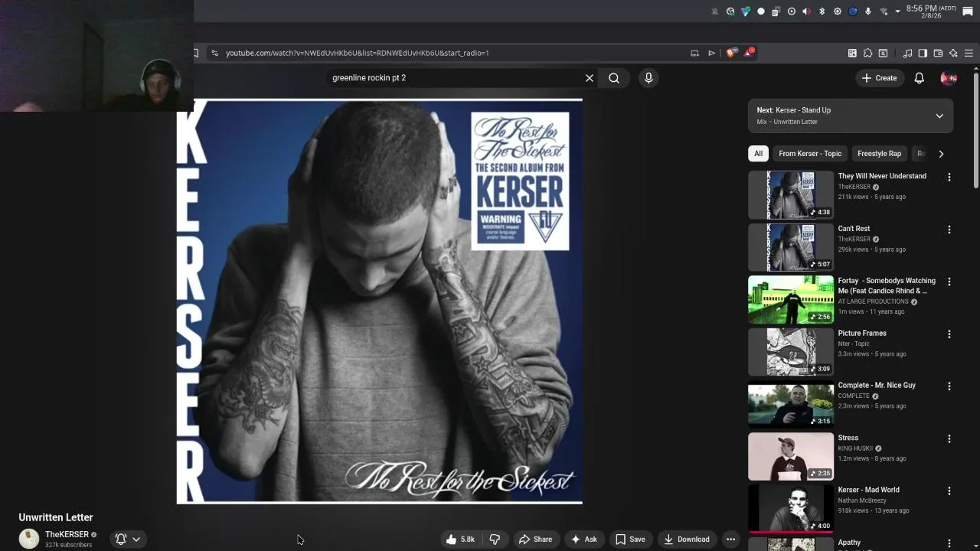The height and width of the screenshot is (551, 980).
Task: Click the Ask button
Action: pyautogui.click(x=583, y=540)
